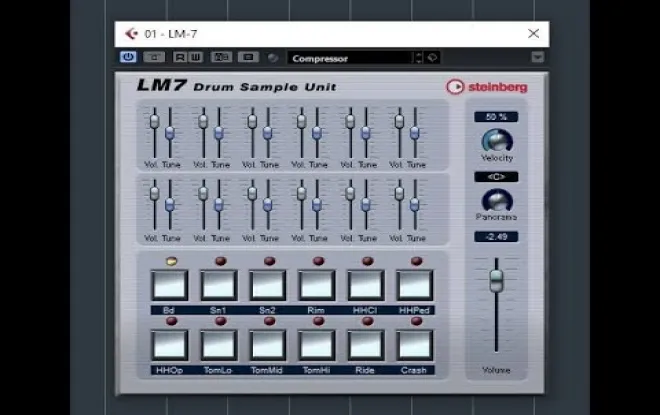Enable Read automation (R) button
The width and height of the screenshot is (660, 415).
pos(180,57)
